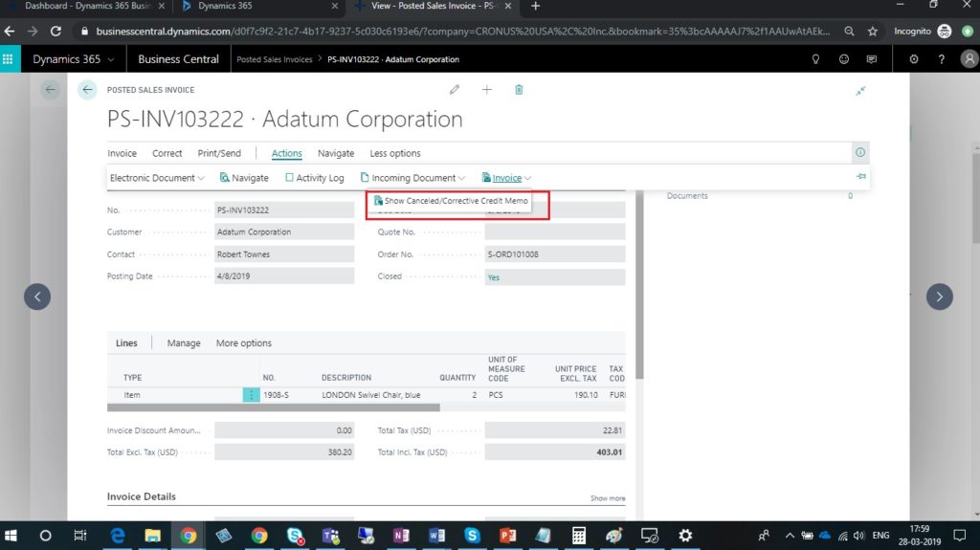Click the horizontal scrollbar under the lines grid
Screen dimensions: 980x550
click(273, 407)
